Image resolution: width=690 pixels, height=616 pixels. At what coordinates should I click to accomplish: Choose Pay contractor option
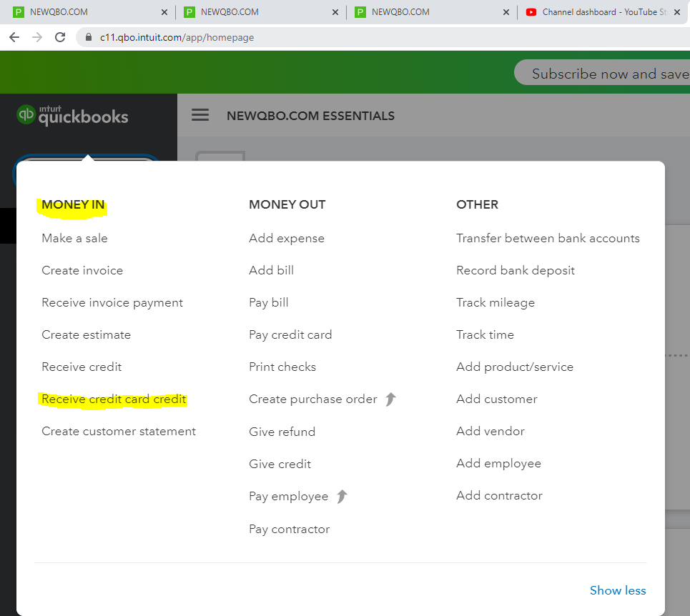pos(289,529)
